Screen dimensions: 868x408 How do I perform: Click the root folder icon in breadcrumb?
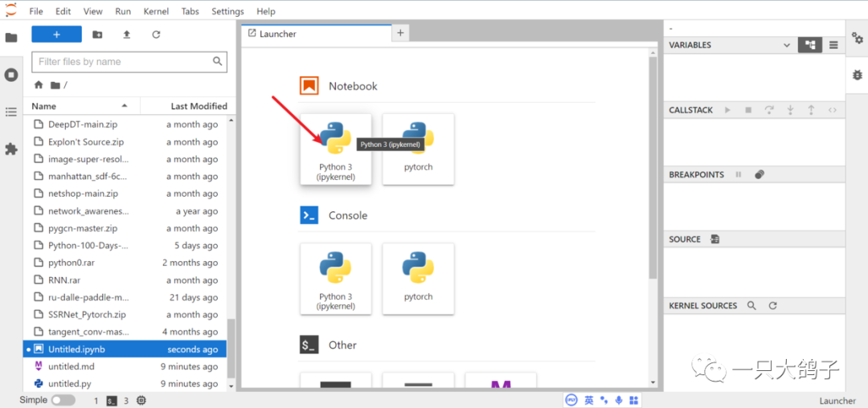click(55, 85)
